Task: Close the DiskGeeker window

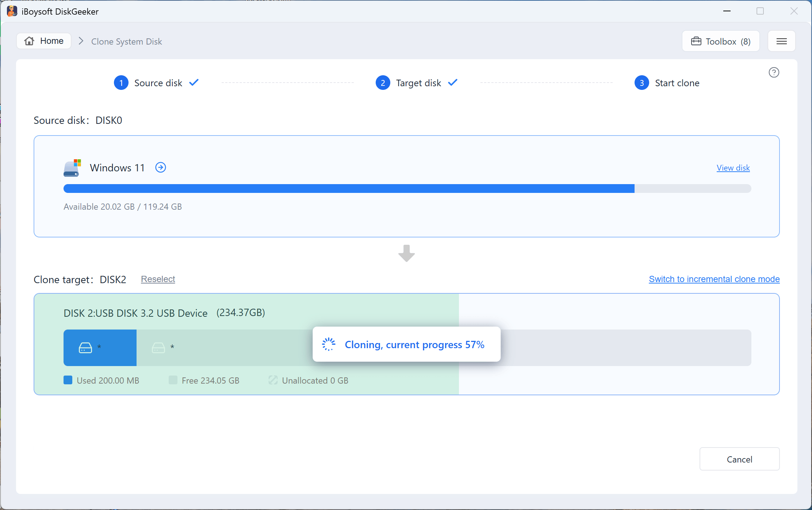Action: [x=794, y=11]
